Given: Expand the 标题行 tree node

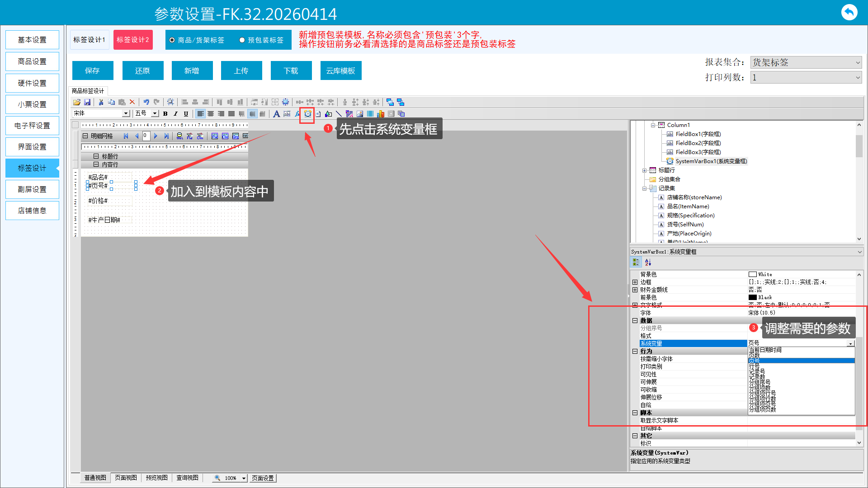Looking at the screenshot, I should click(x=644, y=170).
